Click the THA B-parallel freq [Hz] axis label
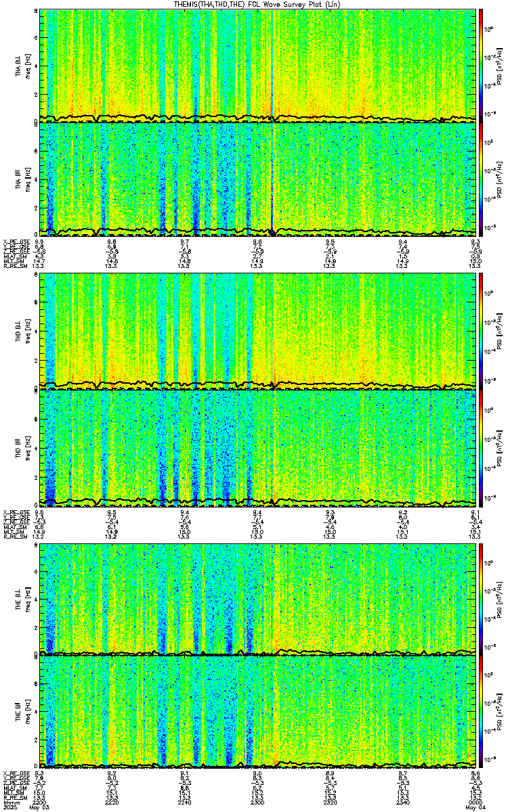 pyautogui.click(x=28, y=179)
